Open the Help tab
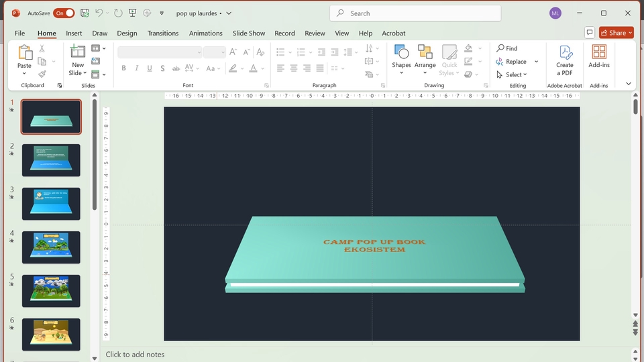This screenshot has height=362, width=644. (366, 34)
